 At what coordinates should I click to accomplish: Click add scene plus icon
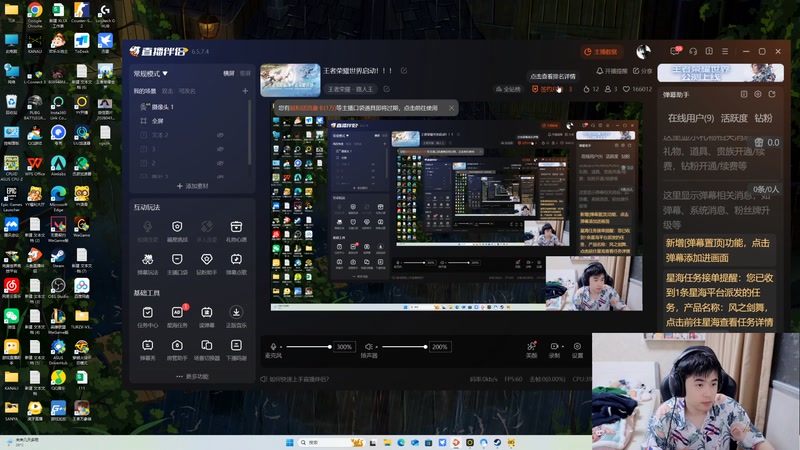click(x=245, y=91)
